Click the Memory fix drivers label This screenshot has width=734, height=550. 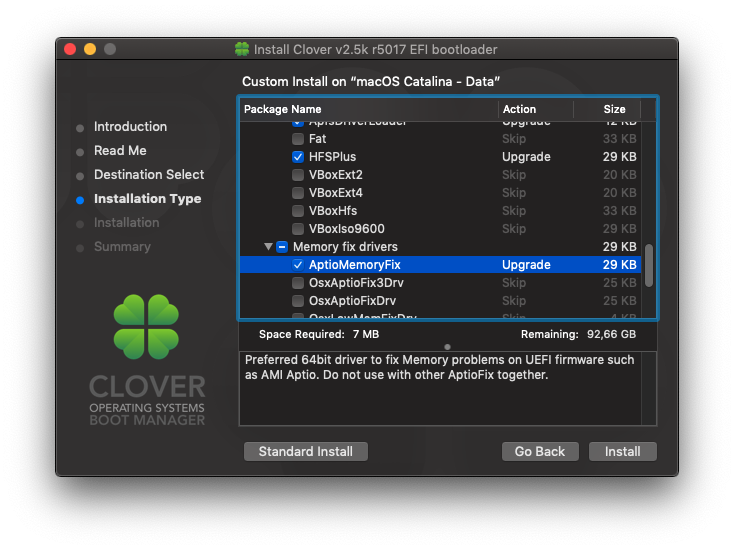[x=345, y=247]
